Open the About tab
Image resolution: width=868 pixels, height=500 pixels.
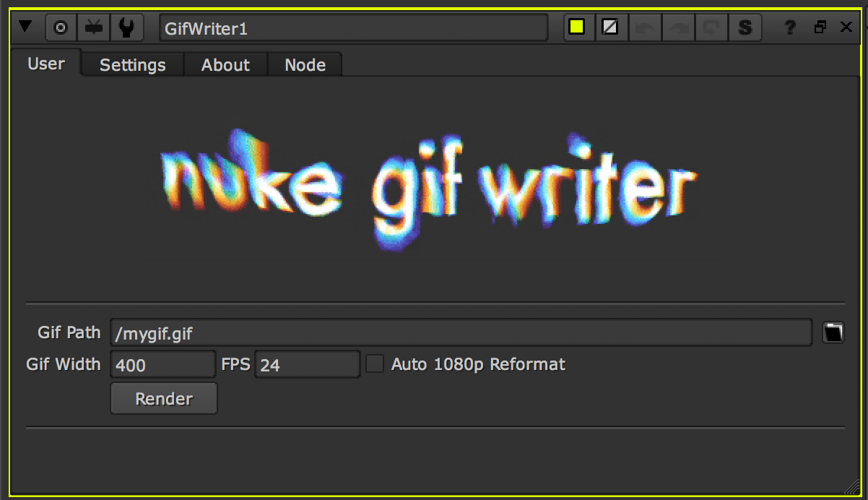coord(225,65)
